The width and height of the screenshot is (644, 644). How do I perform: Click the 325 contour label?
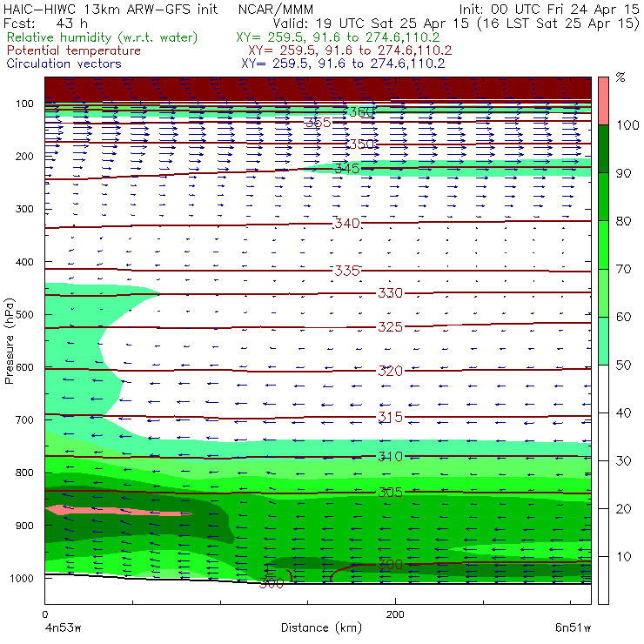[390, 327]
